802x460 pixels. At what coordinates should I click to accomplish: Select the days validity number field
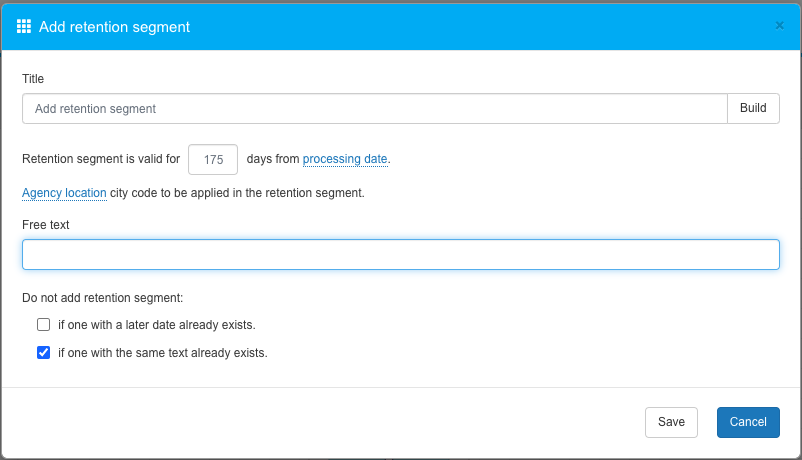coord(213,160)
